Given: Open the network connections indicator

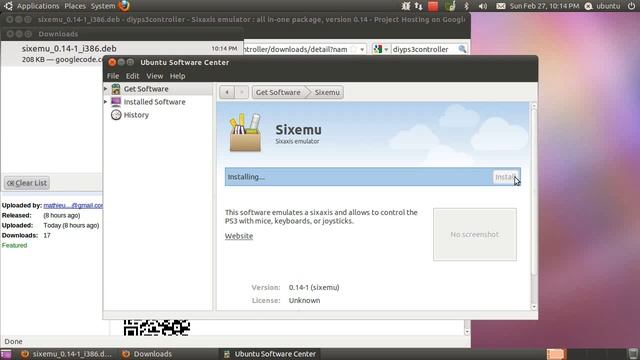Looking at the screenshot, I should pyautogui.click(x=418, y=6).
